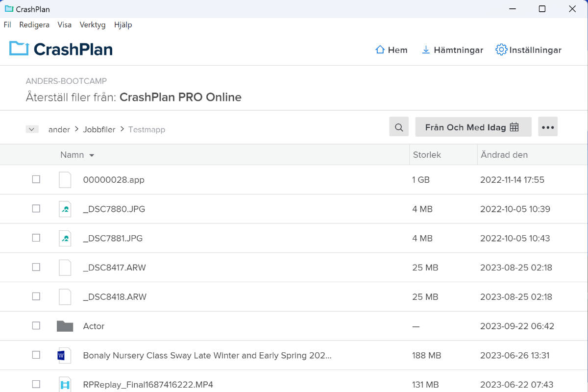Click the search magnifier icon
Image resolution: width=588 pixels, height=392 pixels.
coord(398,126)
